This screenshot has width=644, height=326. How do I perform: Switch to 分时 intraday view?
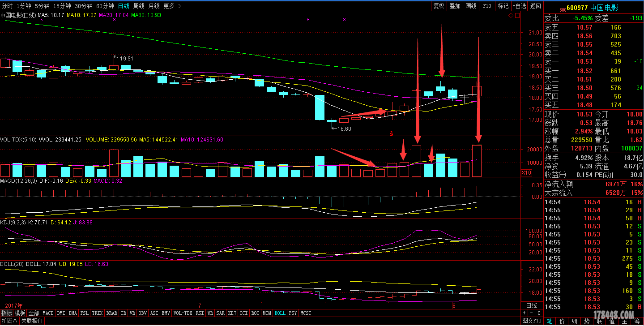(8, 6)
